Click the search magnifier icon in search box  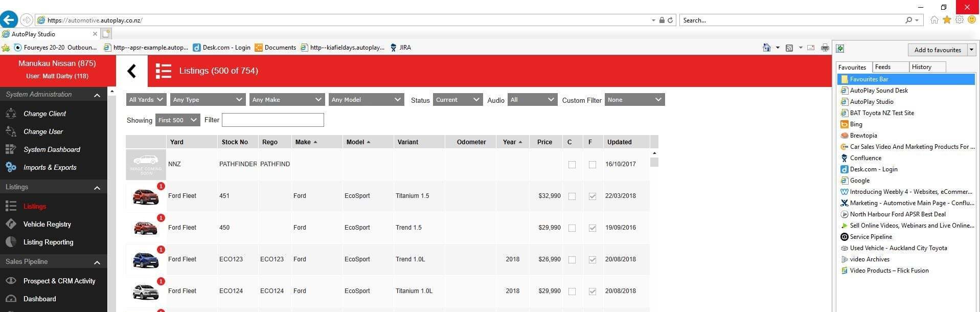tap(908, 20)
